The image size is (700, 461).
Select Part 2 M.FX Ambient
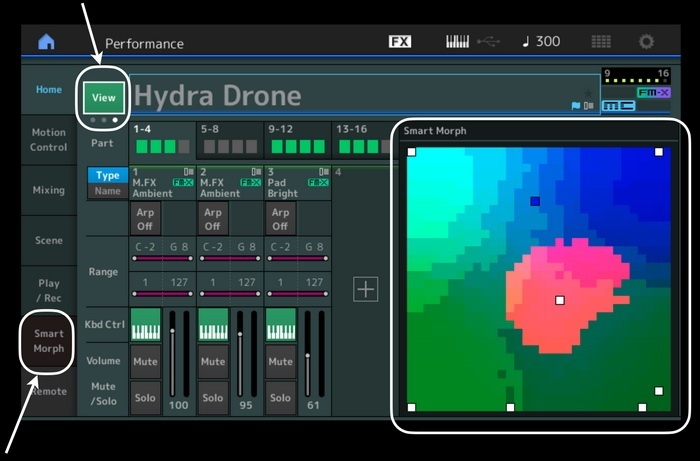coord(230,183)
